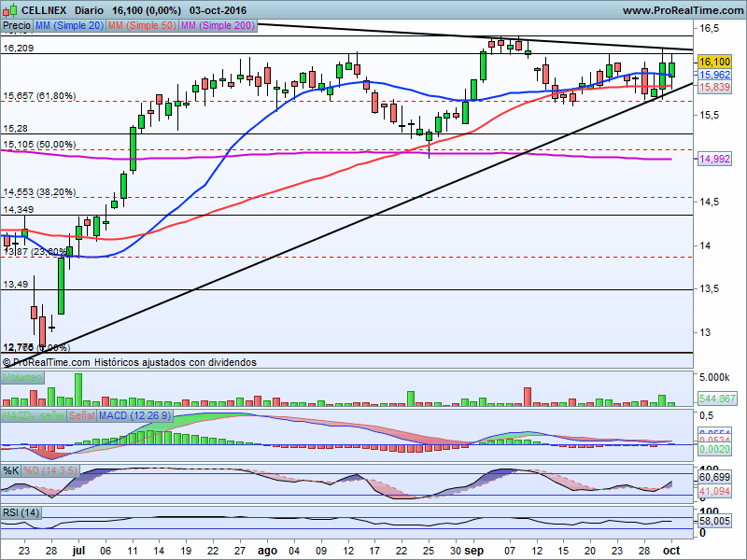This screenshot has width=747, height=560.
Task: Select the %K stochastic label
Action: coord(11,471)
